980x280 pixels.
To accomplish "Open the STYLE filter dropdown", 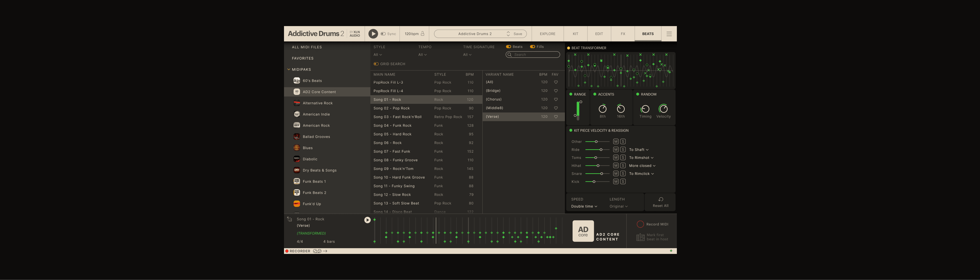I will pos(377,55).
